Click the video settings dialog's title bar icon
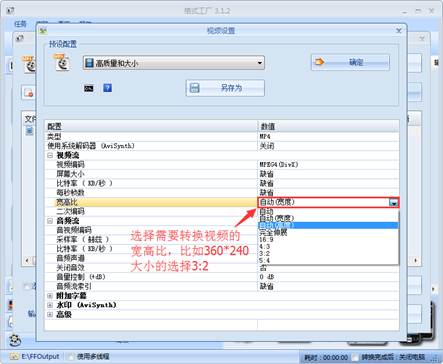The width and height of the screenshot is (443, 364). click(43, 31)
